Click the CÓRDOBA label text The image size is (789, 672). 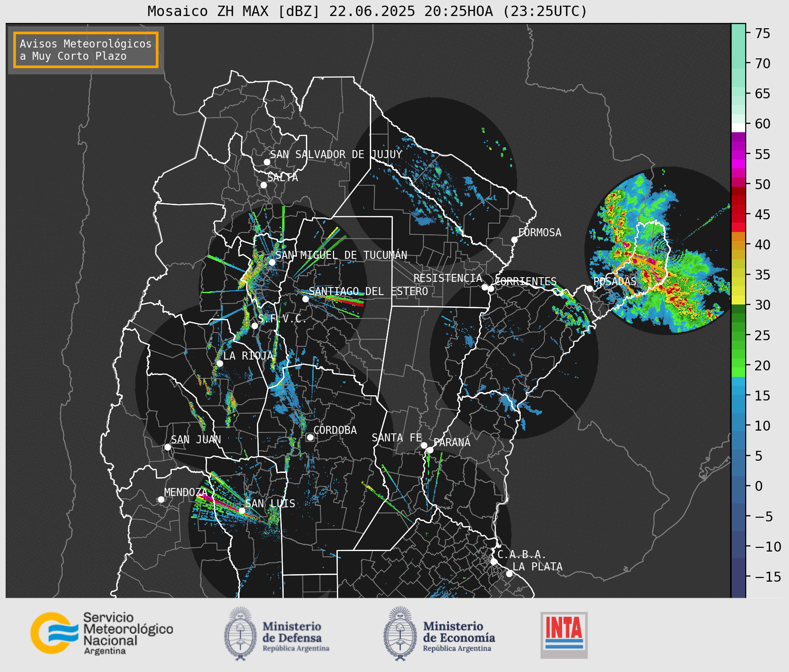tap(335, 430)
